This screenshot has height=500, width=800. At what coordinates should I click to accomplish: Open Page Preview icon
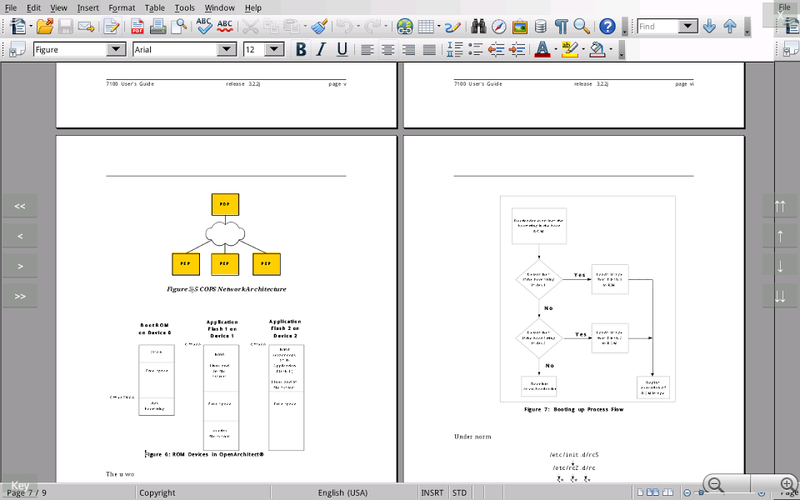tap(179, 26)
